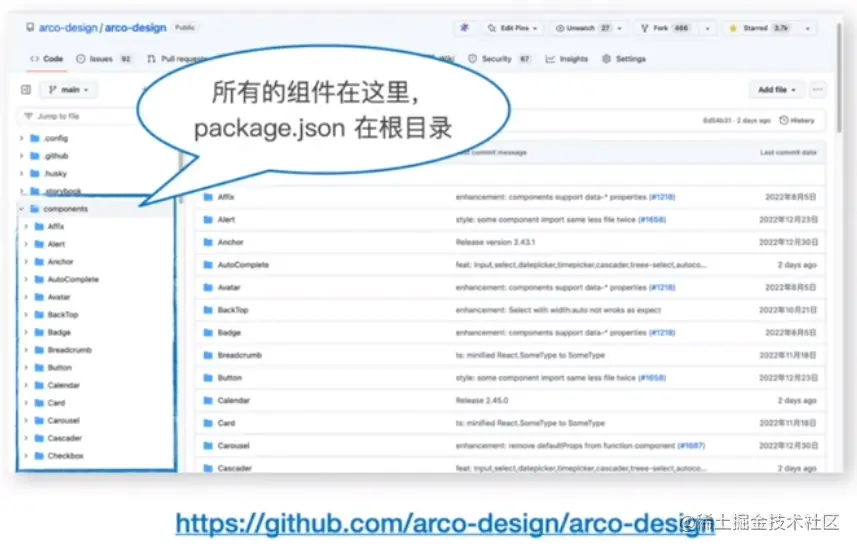
Task: Select Avatar folder in sidebar tree
Action: [x=58, y=297]
